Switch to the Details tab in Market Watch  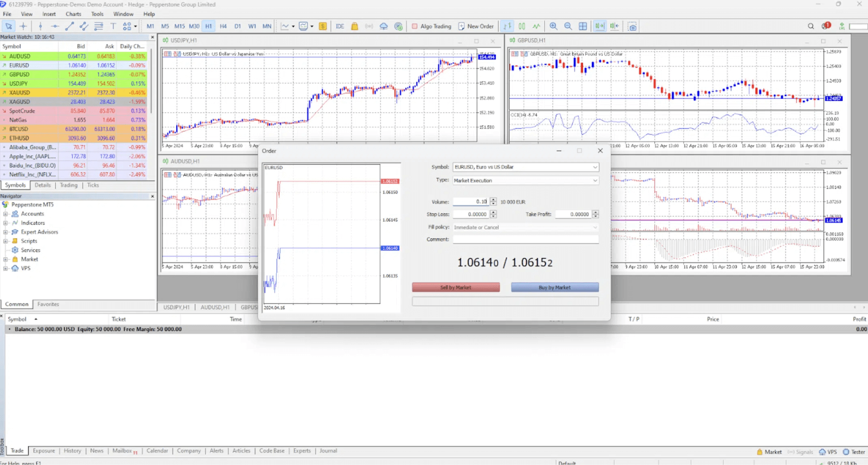(43, 185)
